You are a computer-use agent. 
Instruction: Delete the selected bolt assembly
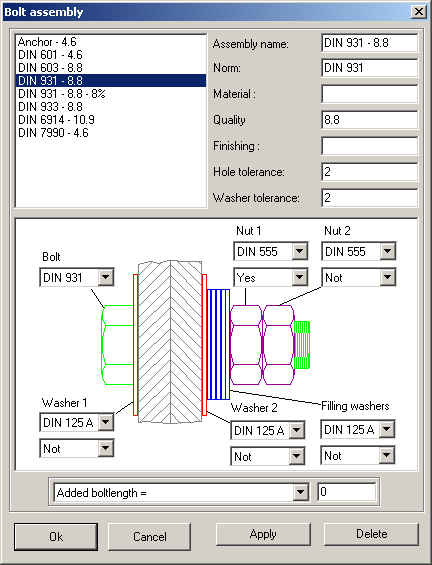(371, 534)
